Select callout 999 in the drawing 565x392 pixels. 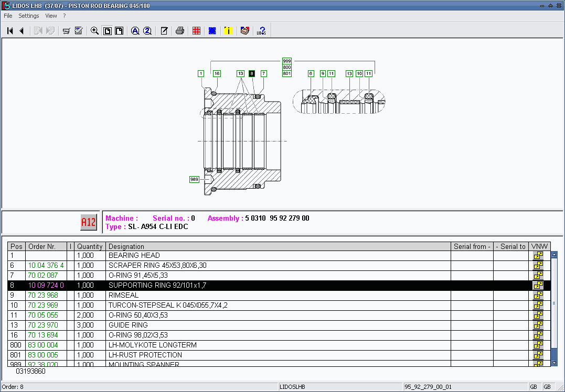(287, 61)
